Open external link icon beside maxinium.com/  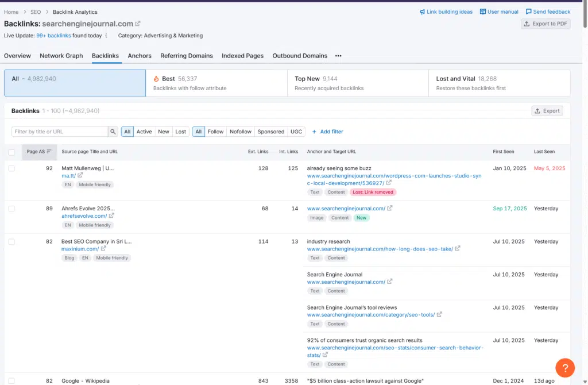point(103,249)
